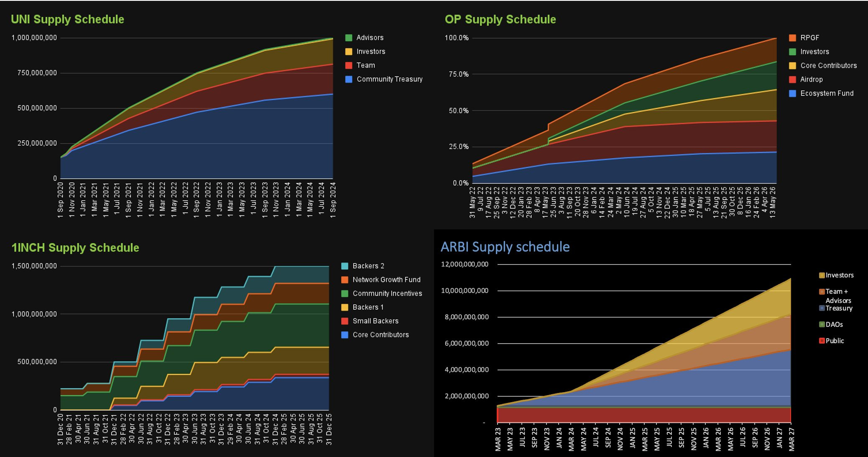Image resolution: width=868 pixels, height=457 pixels.
Task: Click the 12,000,000,000 axis label in ARBI chart
Action: pyautogui.click(x=465, y=264)
